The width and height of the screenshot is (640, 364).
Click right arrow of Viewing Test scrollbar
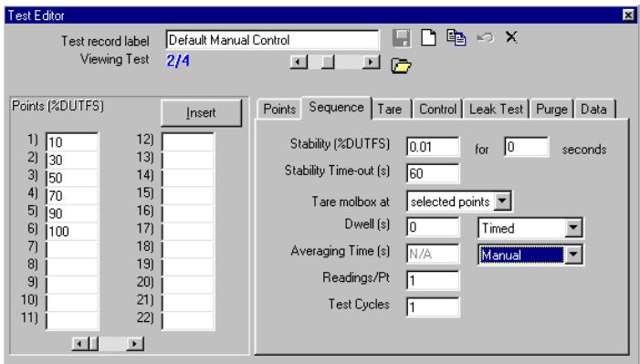[371, 62]
